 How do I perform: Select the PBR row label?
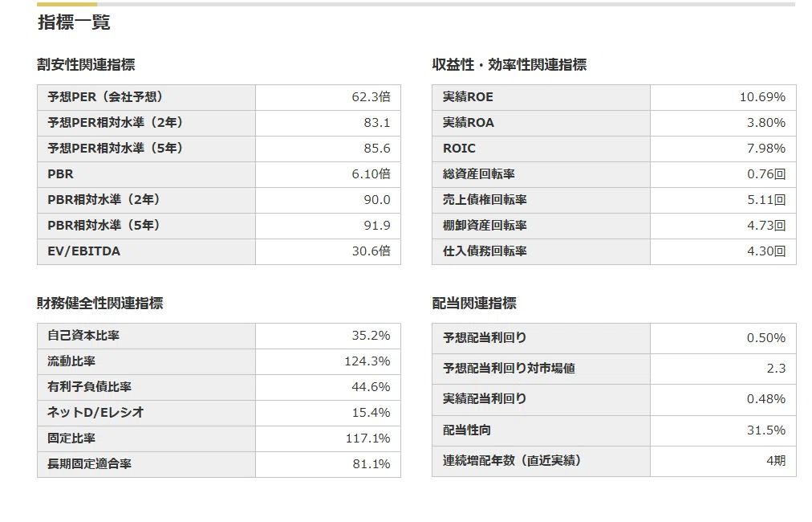147,175
